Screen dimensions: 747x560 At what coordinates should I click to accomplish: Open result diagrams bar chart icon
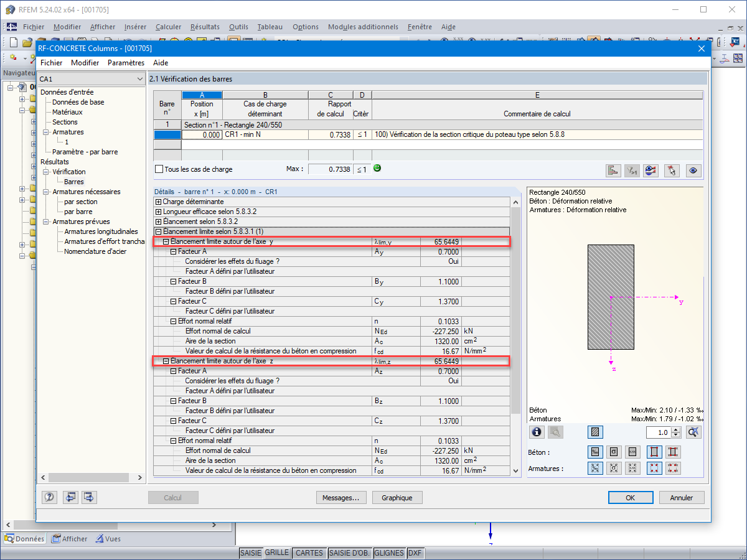[613, 171]
